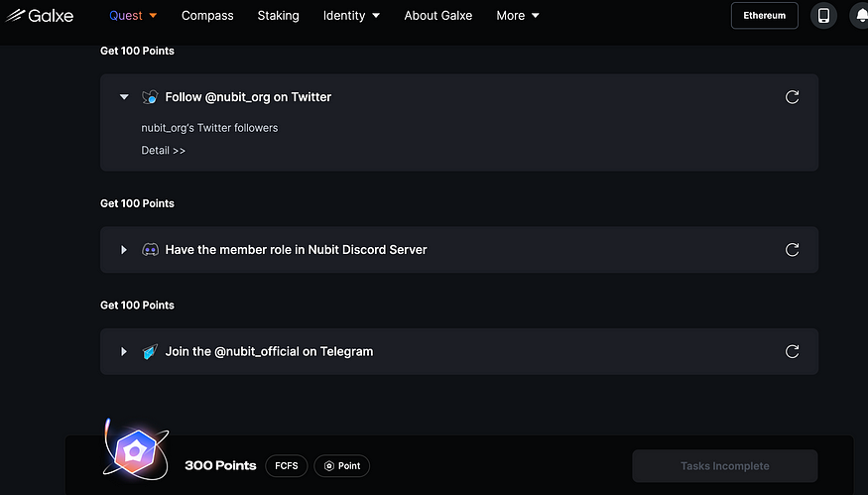This screenshot has width=868, height=495.
Task: Go to Compass page
Action: (x=207, y=16)
